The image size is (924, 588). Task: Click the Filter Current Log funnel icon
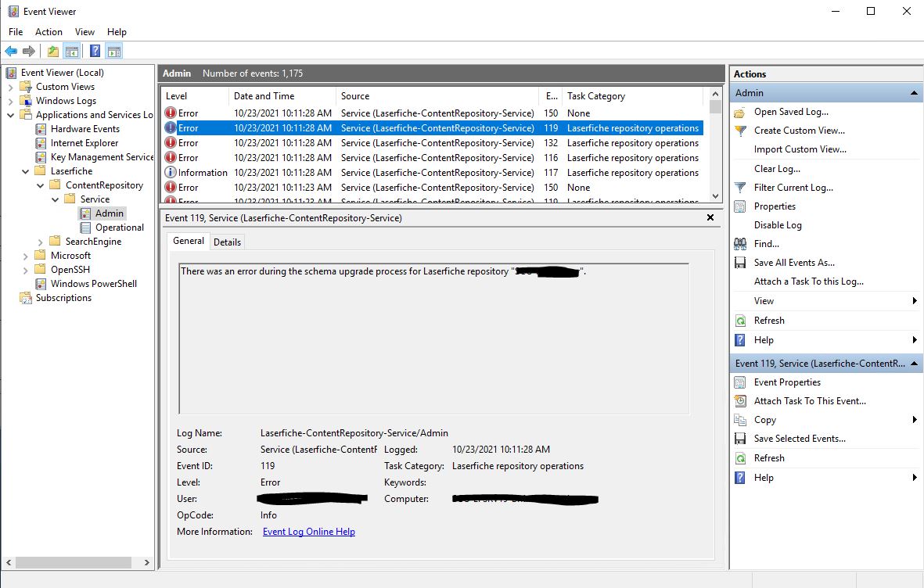coord(740,188)
